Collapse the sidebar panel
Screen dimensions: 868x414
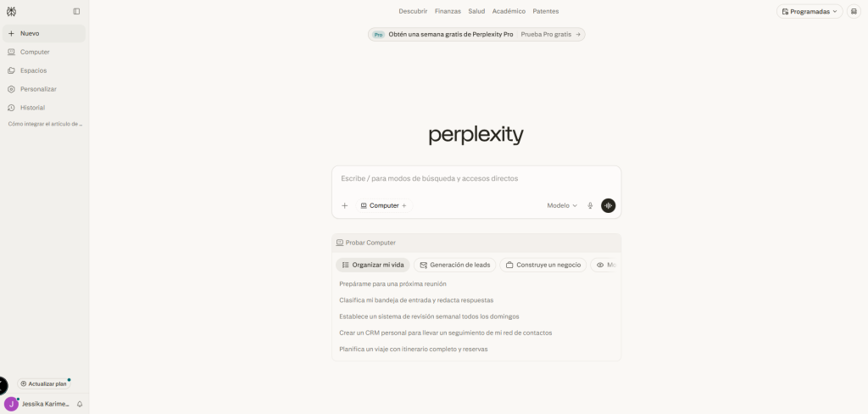click(x=76, y=11)
